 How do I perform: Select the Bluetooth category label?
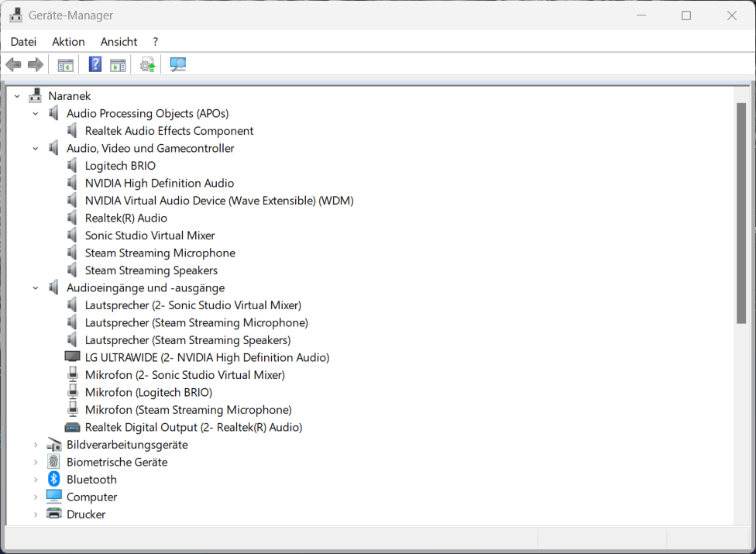point(91,480)
